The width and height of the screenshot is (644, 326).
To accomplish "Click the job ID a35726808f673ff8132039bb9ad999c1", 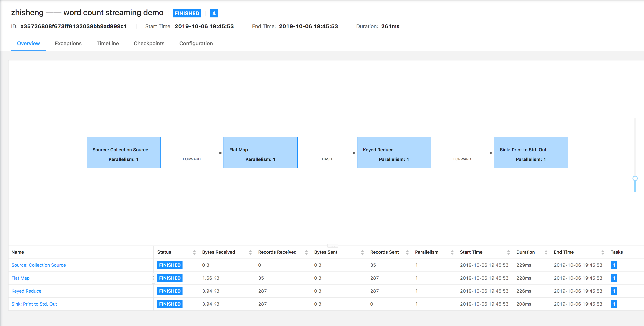I will pos(73,27).
